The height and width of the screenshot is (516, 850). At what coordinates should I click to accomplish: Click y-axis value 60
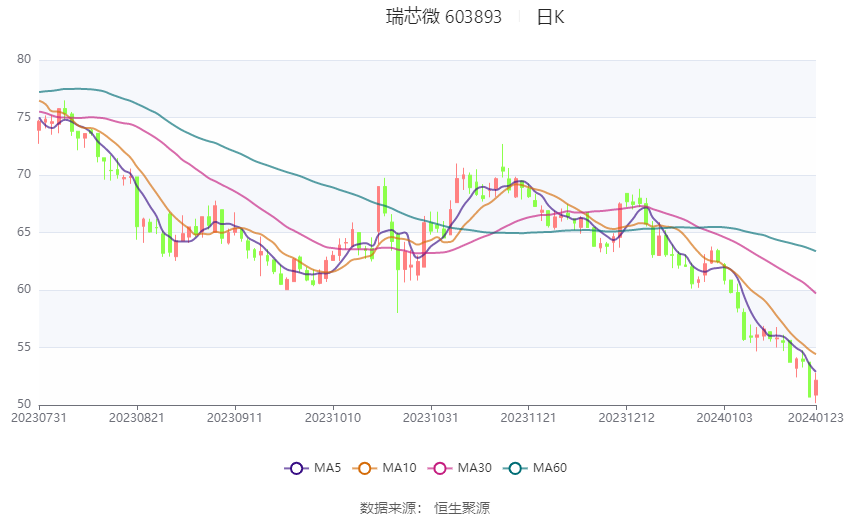point(24,289)
